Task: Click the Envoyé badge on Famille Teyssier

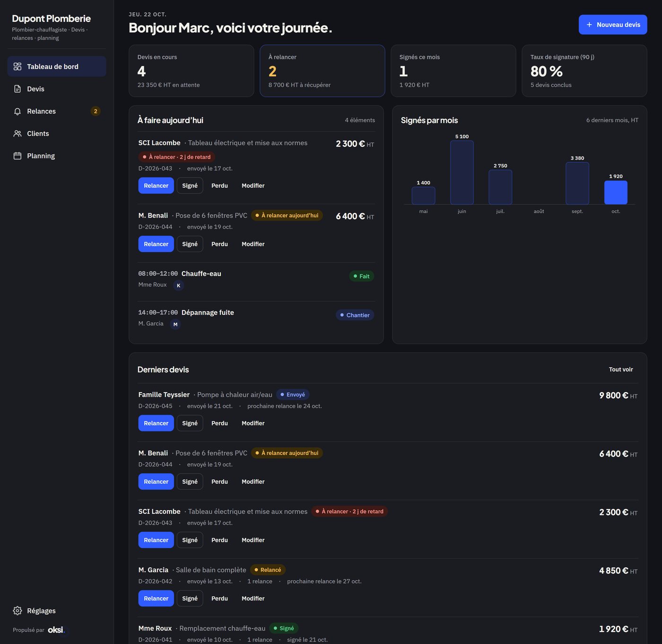Action: pos(293,395)
